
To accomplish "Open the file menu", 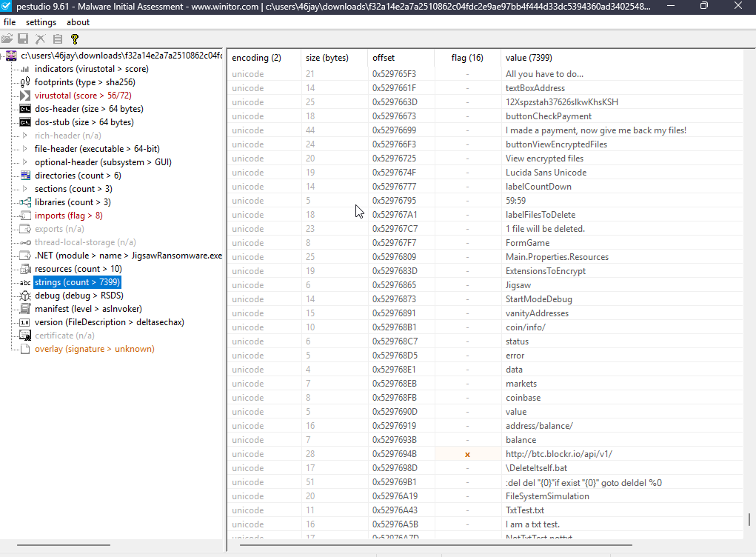I will [10, 22].
